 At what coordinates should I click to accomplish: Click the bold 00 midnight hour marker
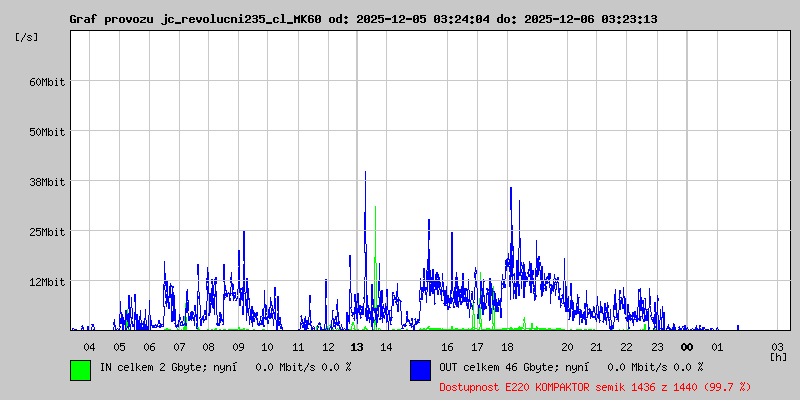click(x=687, y=347)
